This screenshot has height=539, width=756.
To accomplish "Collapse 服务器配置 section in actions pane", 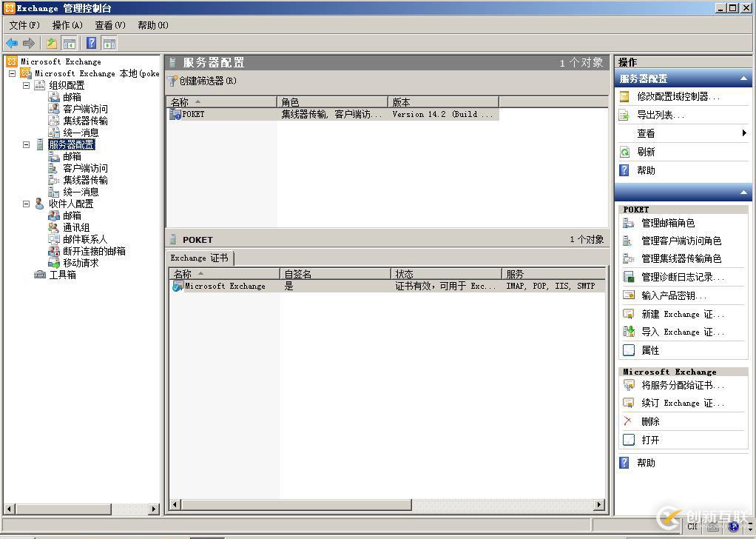I will (743, 78).
